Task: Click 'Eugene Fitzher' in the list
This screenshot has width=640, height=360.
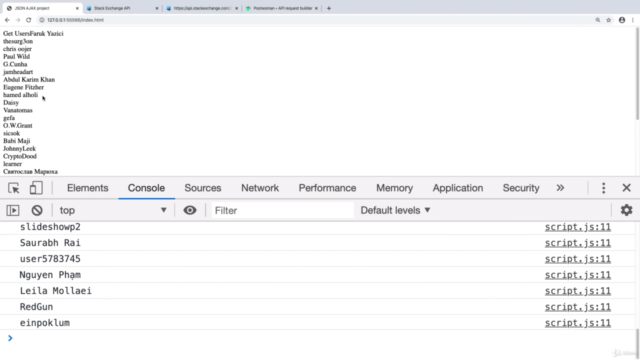Action: [23, 87]
